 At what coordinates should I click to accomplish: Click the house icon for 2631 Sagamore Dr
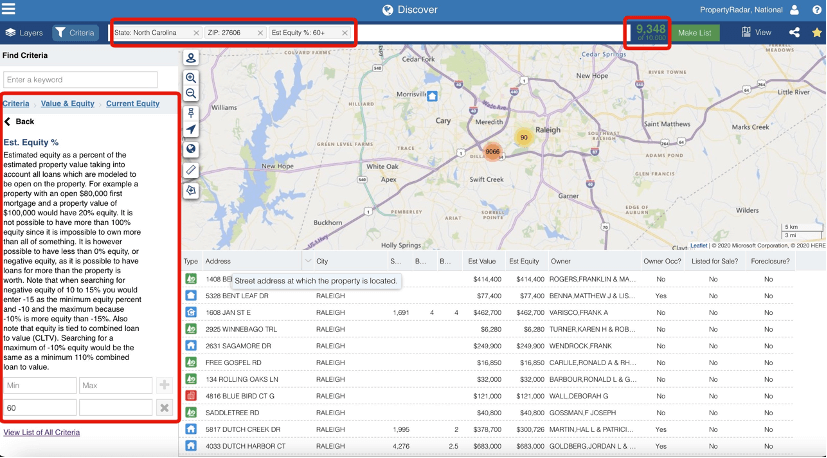point(191,346)
